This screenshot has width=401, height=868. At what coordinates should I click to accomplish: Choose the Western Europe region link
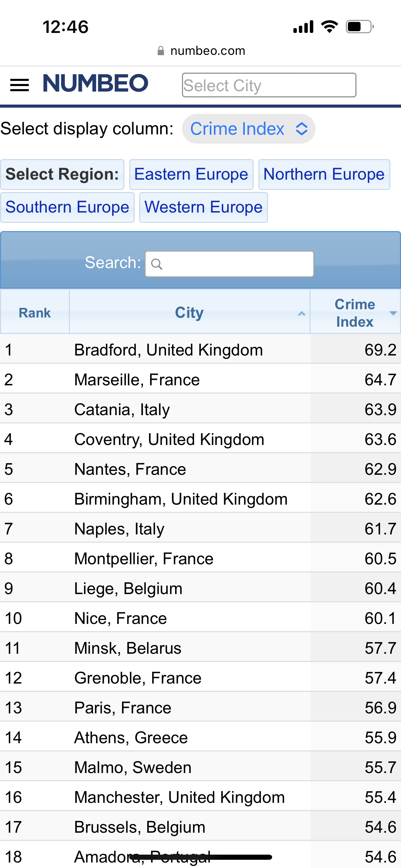pos(203,207)
